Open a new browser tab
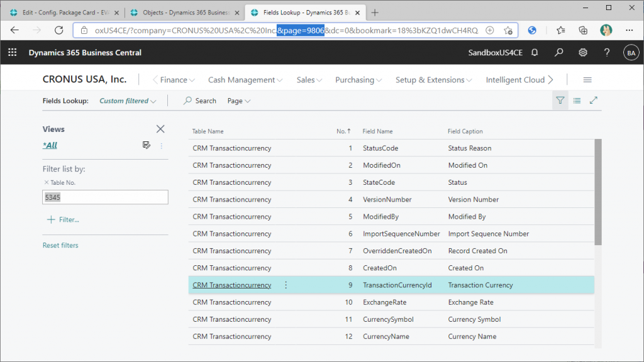 pos(375,13)
